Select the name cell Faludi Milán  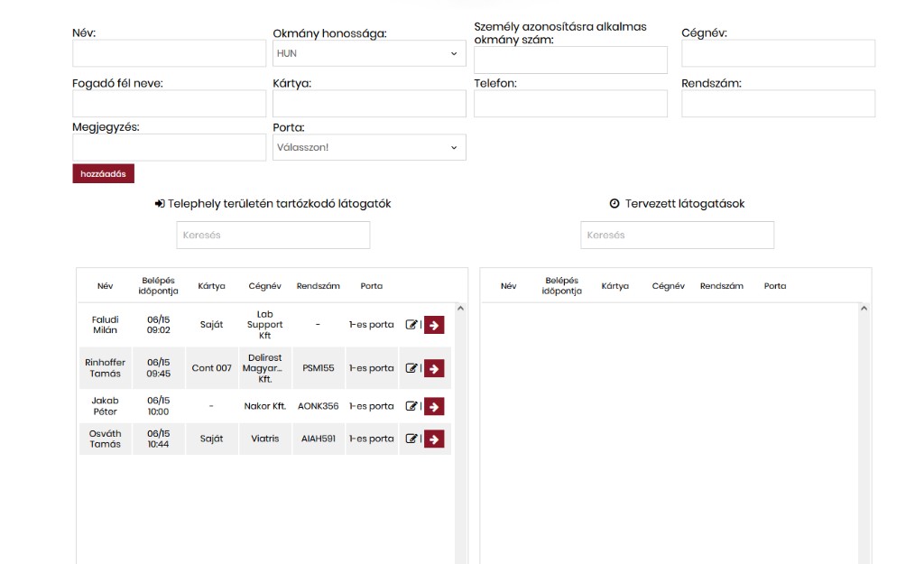click(x=105, y=325)
